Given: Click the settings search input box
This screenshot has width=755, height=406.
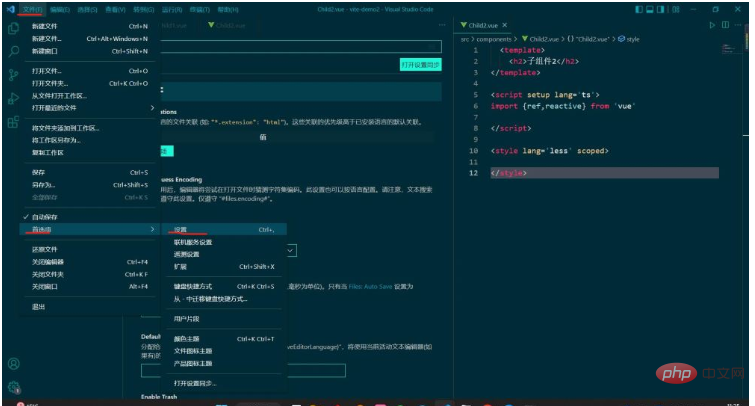Looking at the screenshot, I should click(301, 46).
